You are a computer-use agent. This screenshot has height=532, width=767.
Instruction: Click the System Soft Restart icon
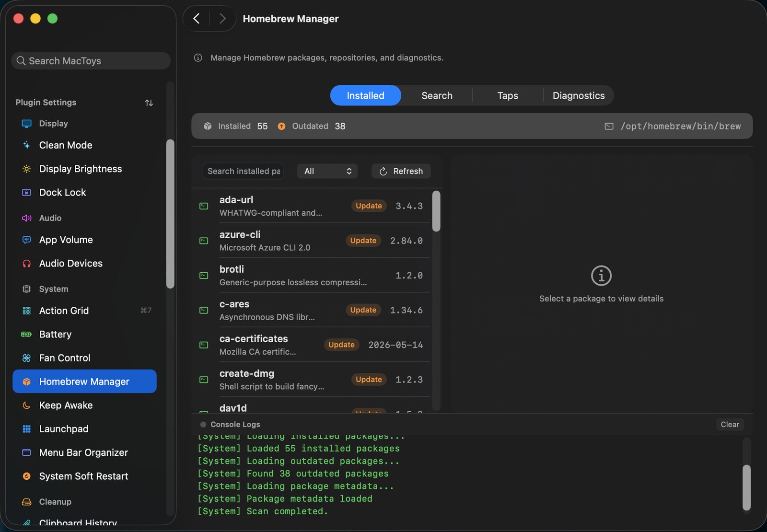point(26,476)
